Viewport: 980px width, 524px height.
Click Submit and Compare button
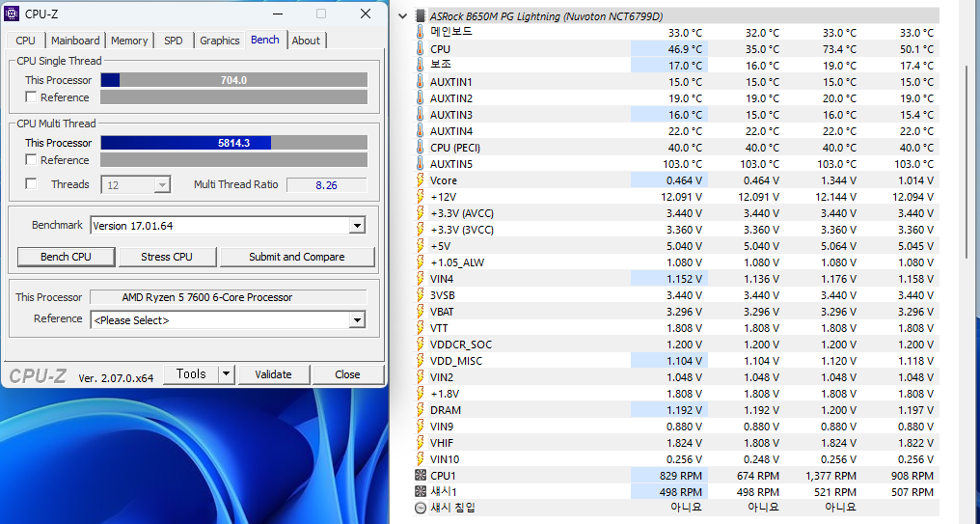297,257
